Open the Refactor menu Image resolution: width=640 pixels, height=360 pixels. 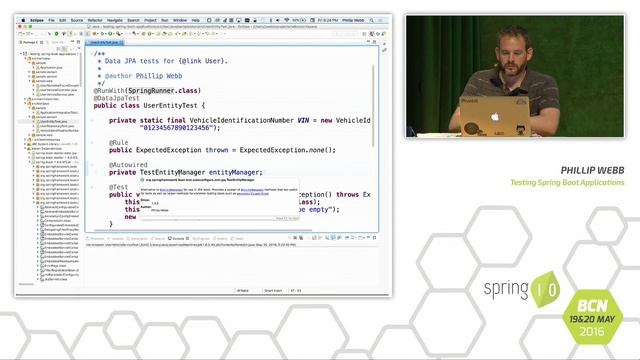tap(95, 20)
